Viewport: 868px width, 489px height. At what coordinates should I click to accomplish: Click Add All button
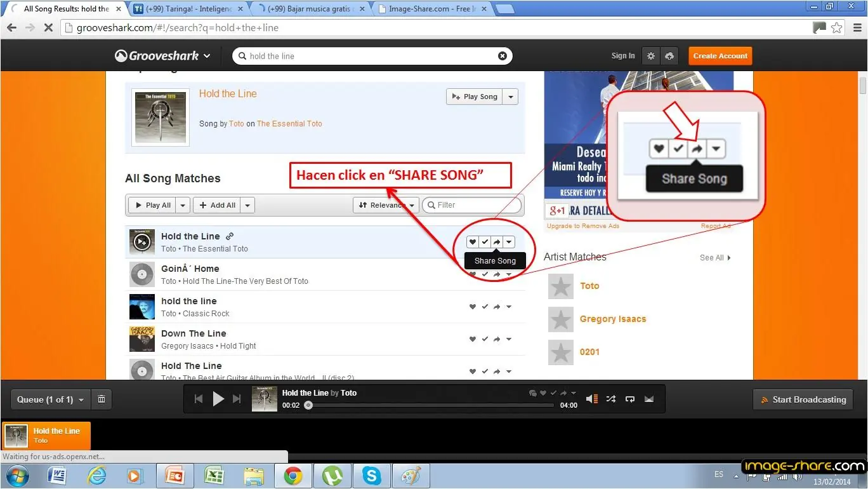tap(216, 205)
